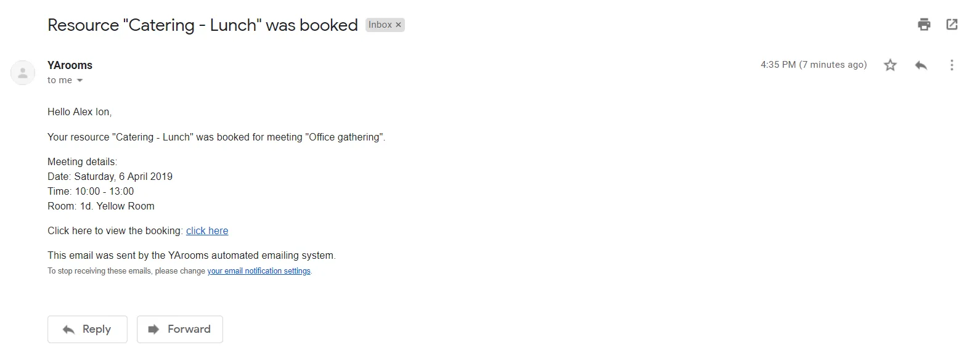This screenshot has height=358, width=980.
Task: Click the Inbox label tag
Action: (380, 25)
